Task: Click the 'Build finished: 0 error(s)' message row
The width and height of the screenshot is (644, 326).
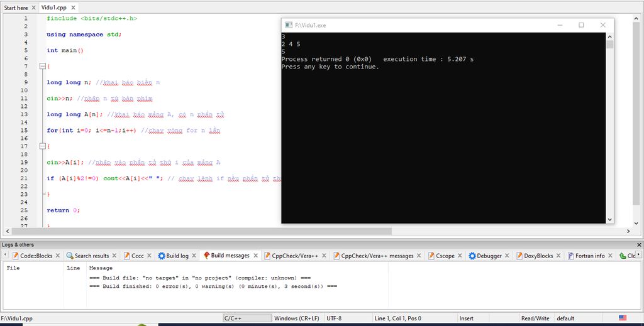Action: 213,286
